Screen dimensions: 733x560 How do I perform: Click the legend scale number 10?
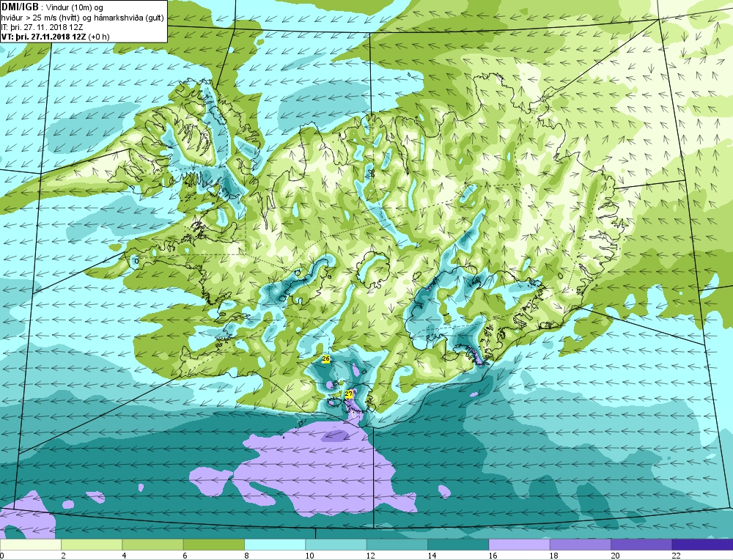tap(309, 556)
